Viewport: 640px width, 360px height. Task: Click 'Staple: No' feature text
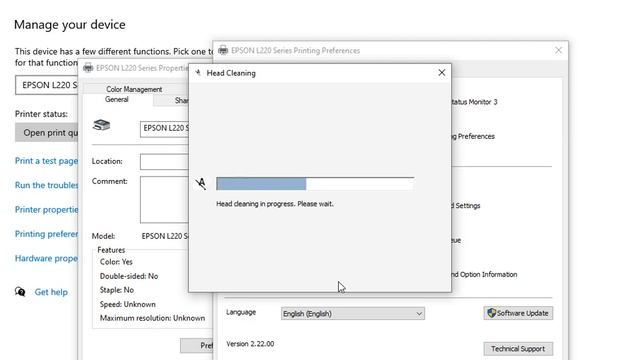click(x=117, y=290)
